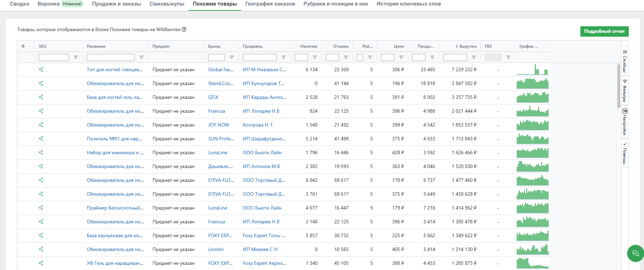The height and width of the screenshot is (270, 644).
Task: Open Название column filter funnel
Action: tap(141, 57)
